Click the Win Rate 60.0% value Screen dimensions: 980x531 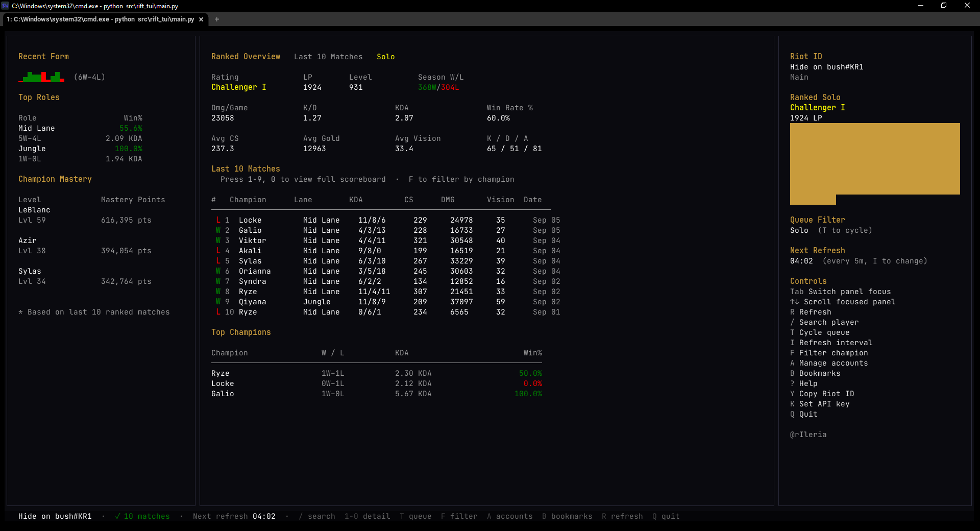[498, 118]
